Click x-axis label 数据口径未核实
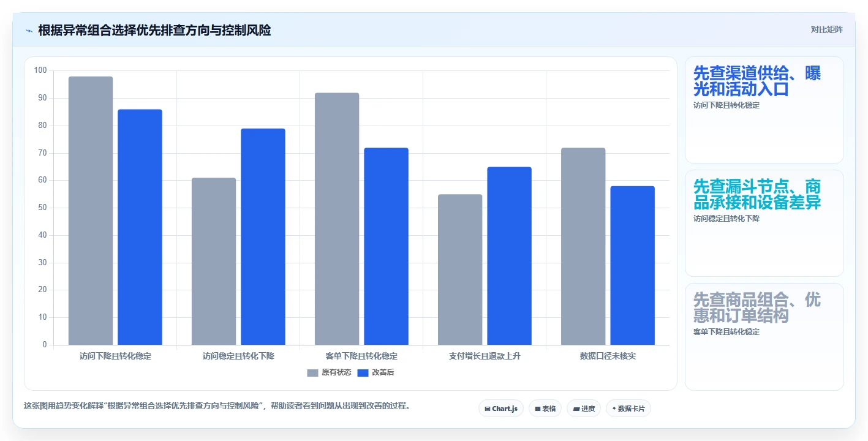 pos(608,356)
